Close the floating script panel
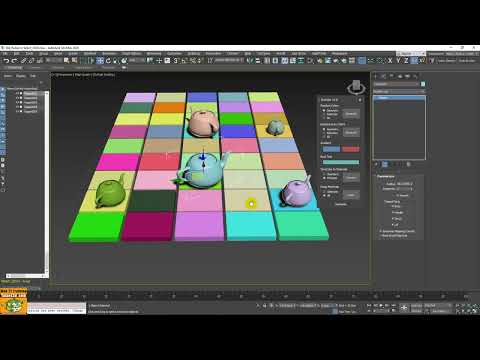The height and width of the screenshot is (360, 480). (x=360, y=100)
